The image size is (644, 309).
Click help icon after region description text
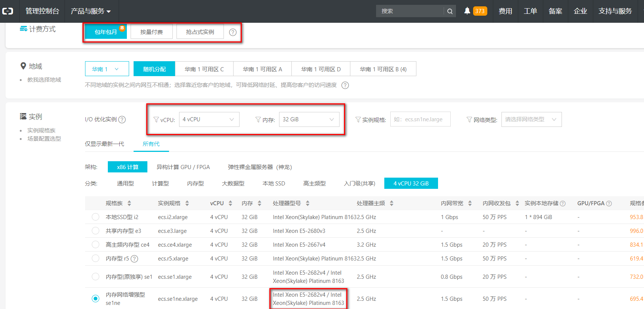[346, 85]
